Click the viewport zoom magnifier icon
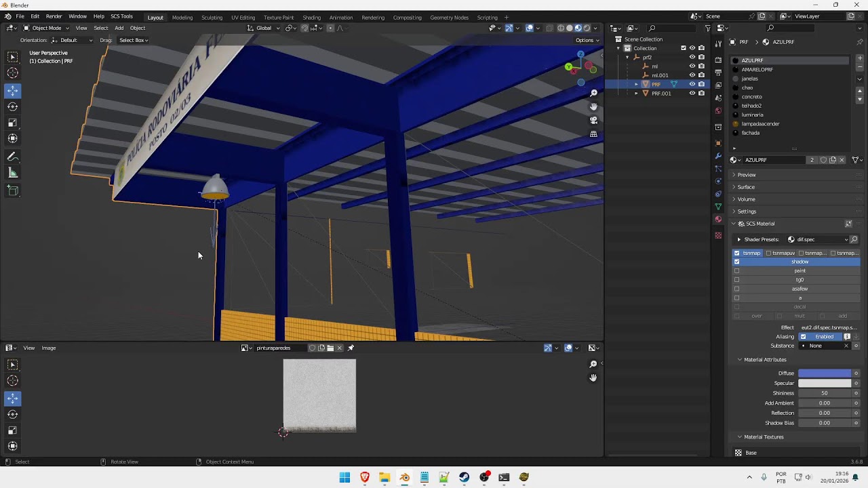 pos(593,93)
